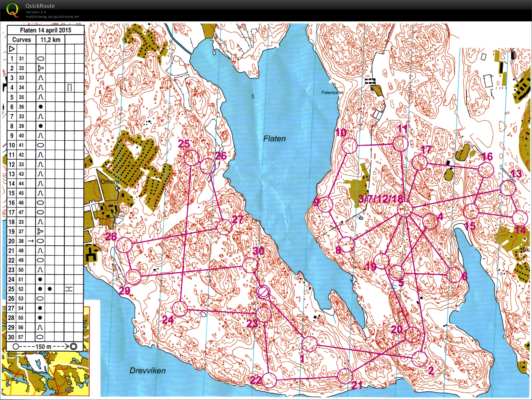Click control circle 4 on the map

[430, 221]
